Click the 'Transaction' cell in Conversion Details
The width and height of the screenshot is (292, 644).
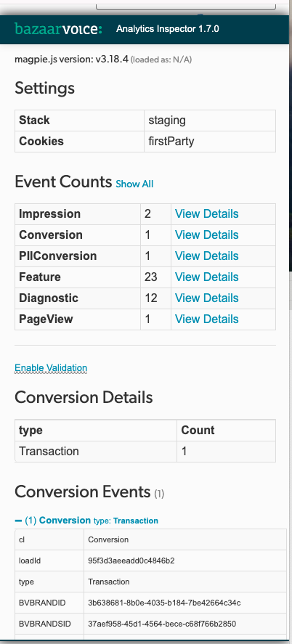[96, 452]
